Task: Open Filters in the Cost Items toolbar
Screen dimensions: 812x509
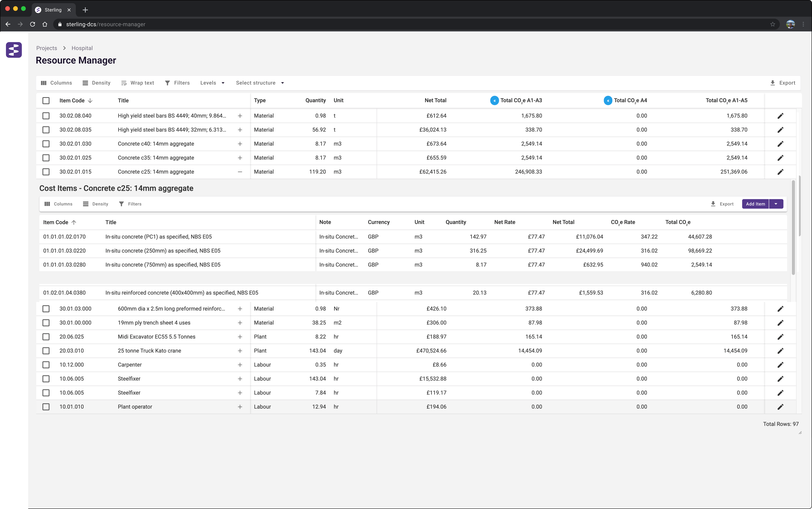Action: 130,204
